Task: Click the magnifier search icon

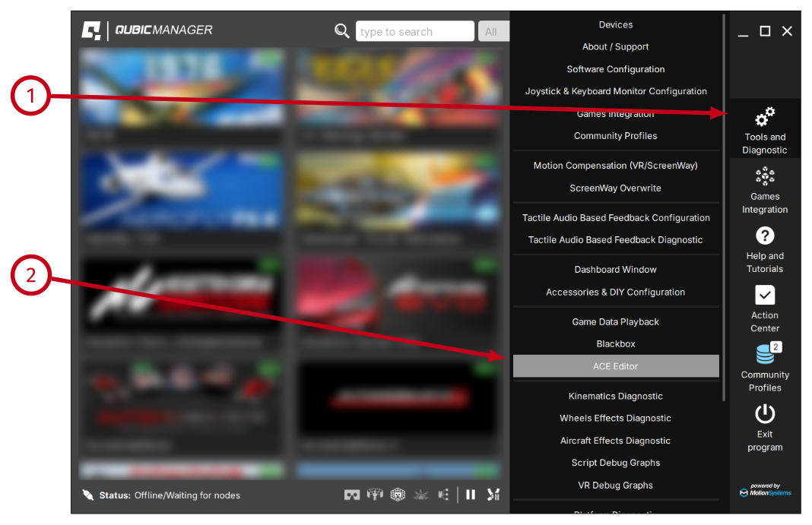Action: (x=342, y=31)
